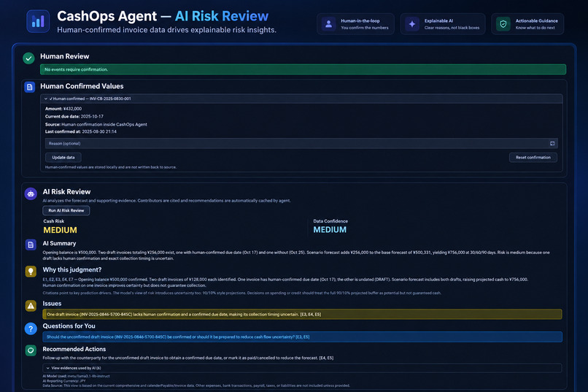Click the expand icon in the Reason field
588x392 pixels.
(552, 143)
